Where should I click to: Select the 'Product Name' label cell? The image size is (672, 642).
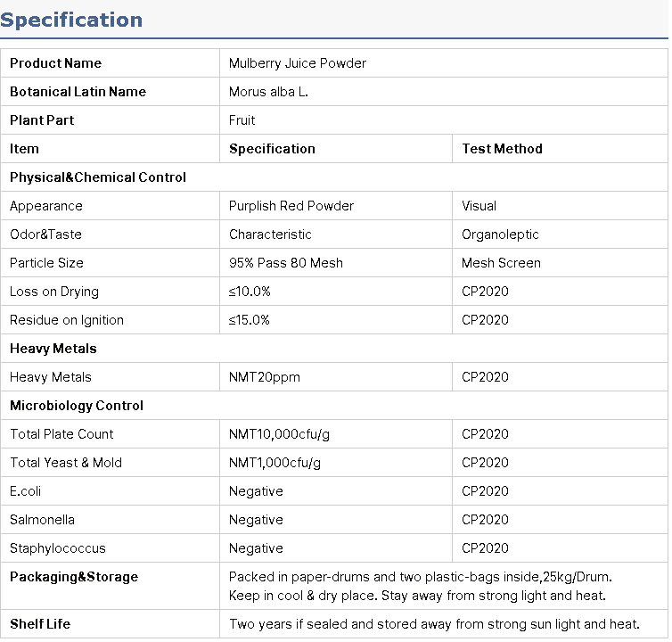click(x=110, y=63)
